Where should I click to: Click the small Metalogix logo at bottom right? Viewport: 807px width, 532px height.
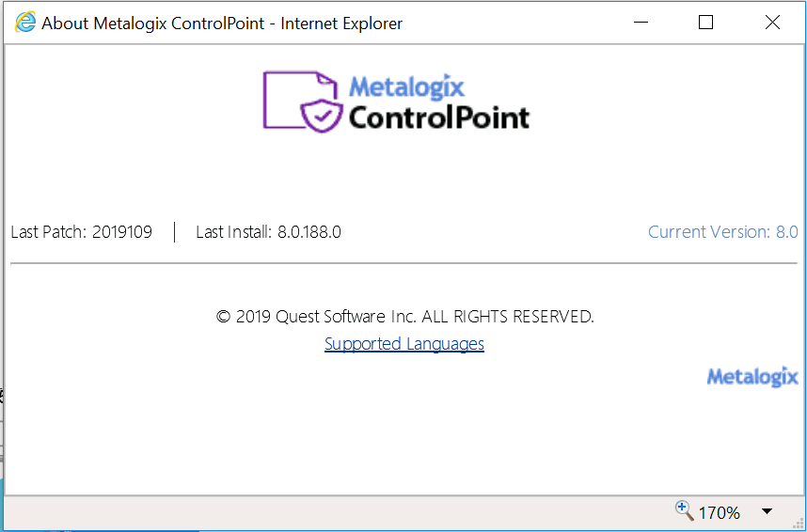pyautogui.click(x=752, y=377)
